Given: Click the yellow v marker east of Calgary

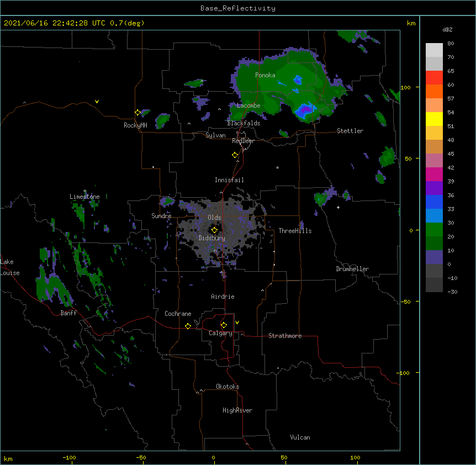Looking at the screenshot, I should pyautogui.click(x=237, y=323).
